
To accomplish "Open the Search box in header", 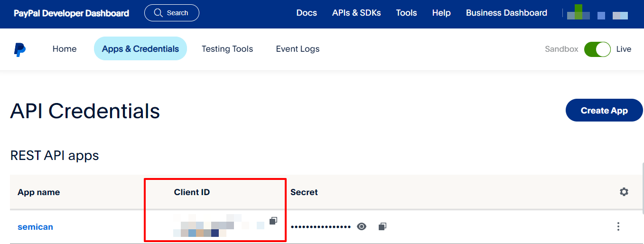I will (x=171, y=13).
